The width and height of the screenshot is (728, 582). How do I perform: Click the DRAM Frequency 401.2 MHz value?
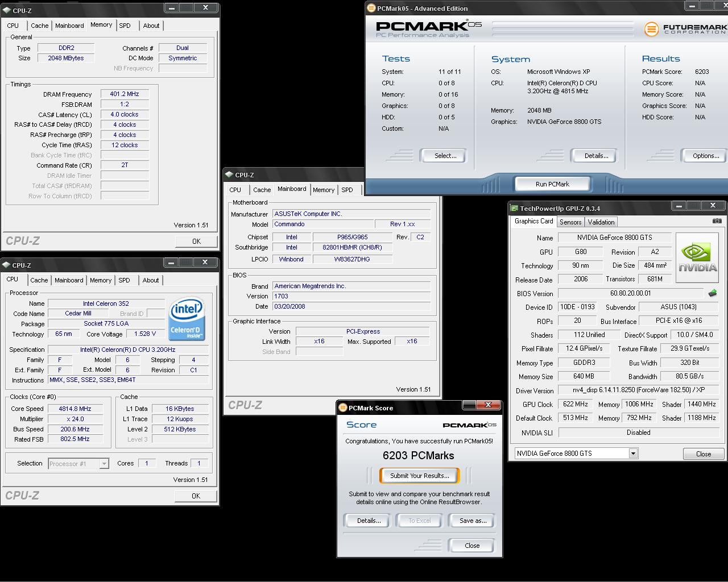coord(125,94)
